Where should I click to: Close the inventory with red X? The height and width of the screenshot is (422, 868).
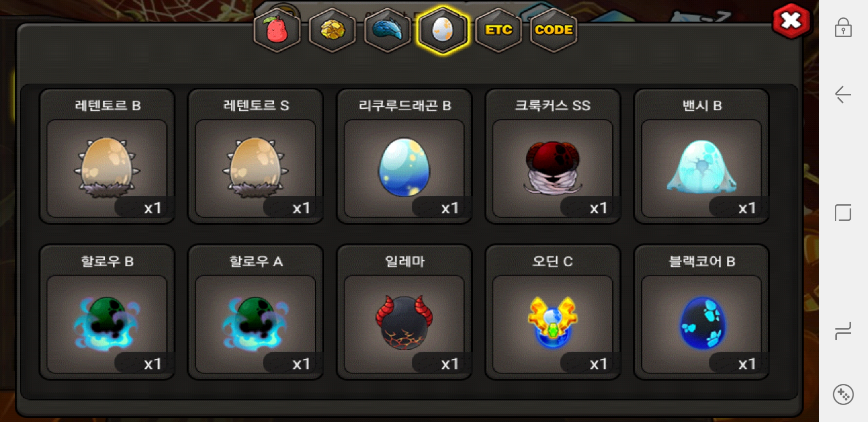pos(791,21)
